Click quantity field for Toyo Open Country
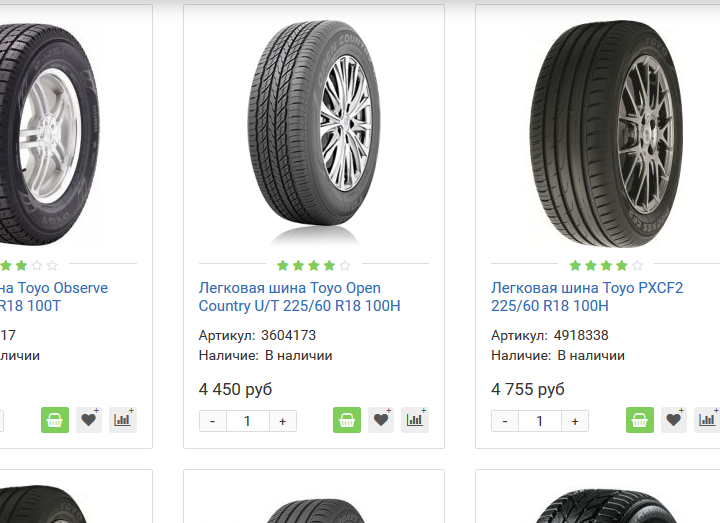This screenshot has height=523, width=720. 247,422
